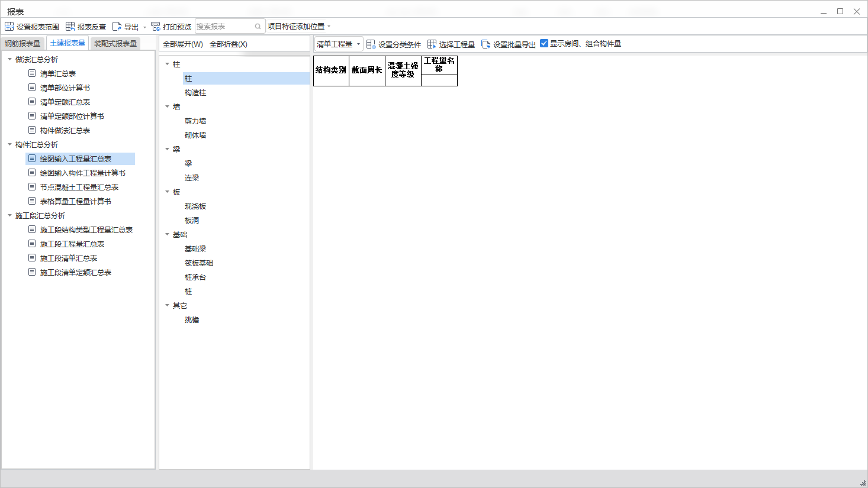Viewport: 868px width, 488px height.
Task: Collapse the 施工段汇总分析 tree group
Action: pos(9,215)
